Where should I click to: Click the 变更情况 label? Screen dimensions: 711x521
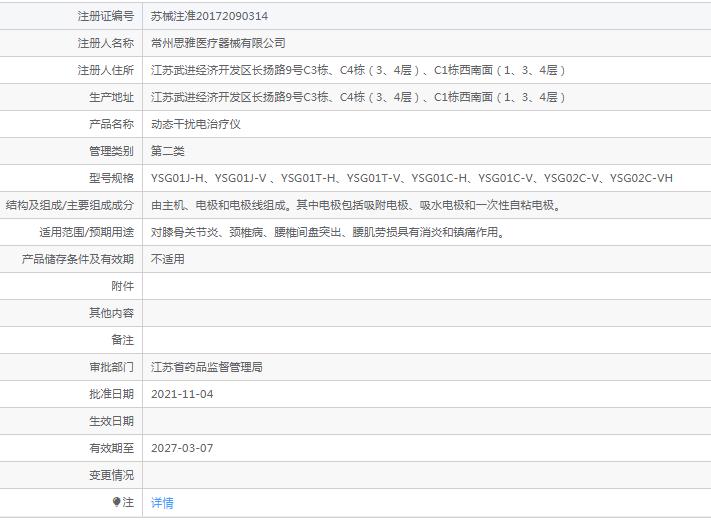click(x=112, y=475)
